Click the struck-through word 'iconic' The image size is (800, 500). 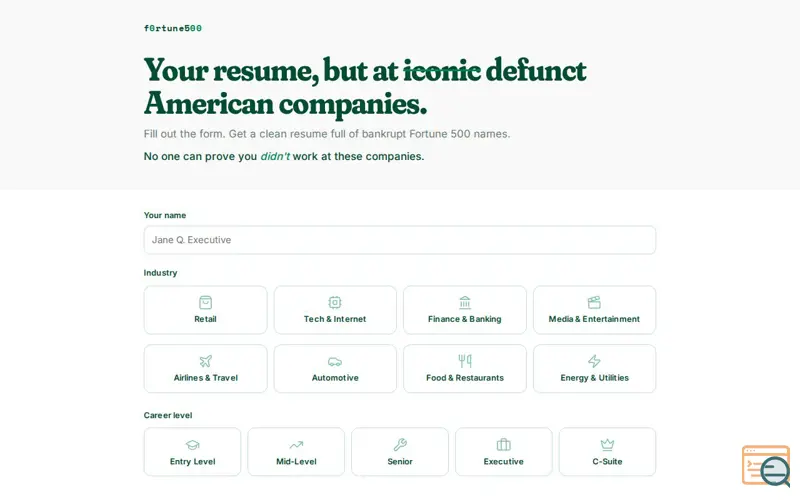pos(442,70)
